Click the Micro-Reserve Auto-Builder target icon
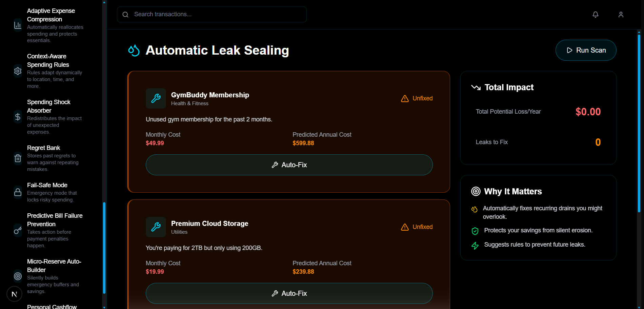The width and height of the screenshot is (644, 309). point(18,276)
